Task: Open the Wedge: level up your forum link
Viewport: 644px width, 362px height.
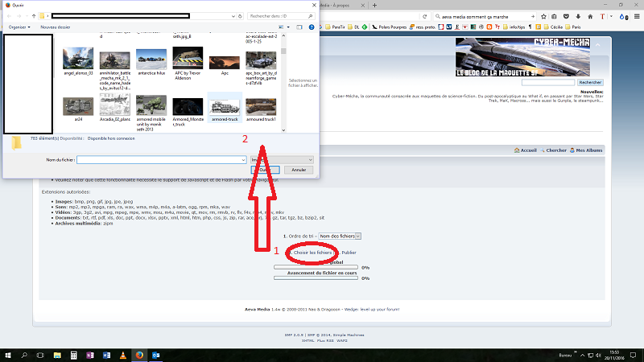Action: coord(372,310)
